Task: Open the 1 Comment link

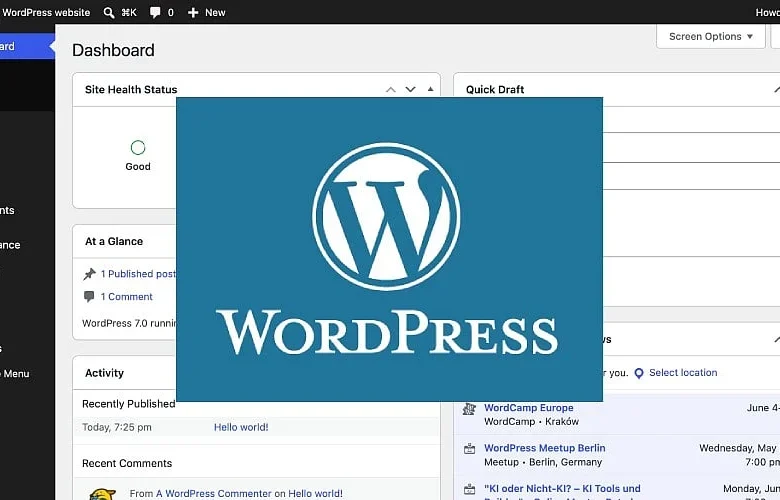Action: click(x=126, y=297)
